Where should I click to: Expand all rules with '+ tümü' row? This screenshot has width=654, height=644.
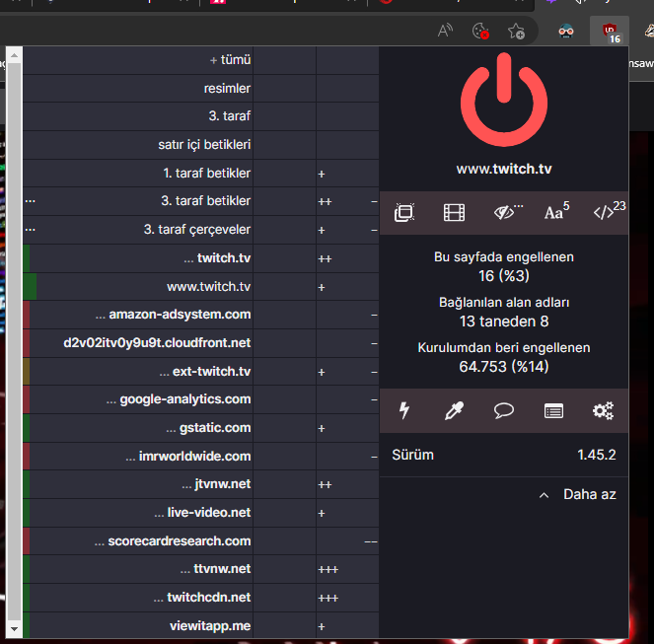138,60
